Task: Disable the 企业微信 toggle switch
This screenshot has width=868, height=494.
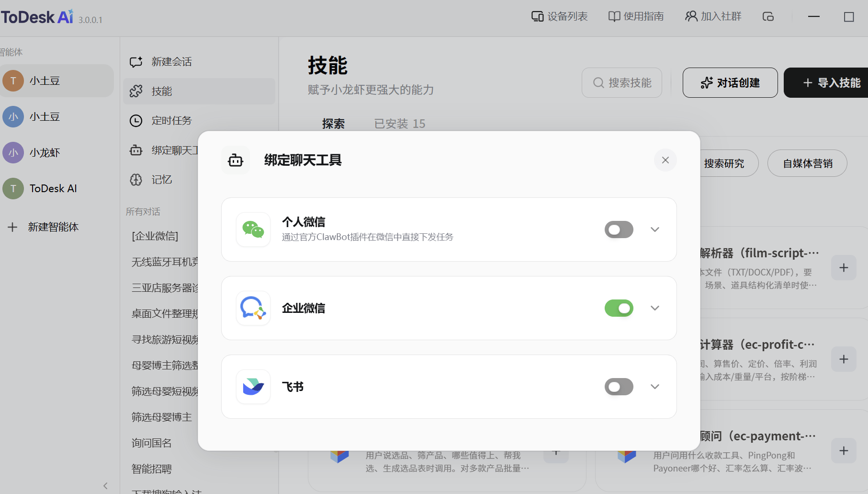Action: pyautogui.click(x=619, y=308)
